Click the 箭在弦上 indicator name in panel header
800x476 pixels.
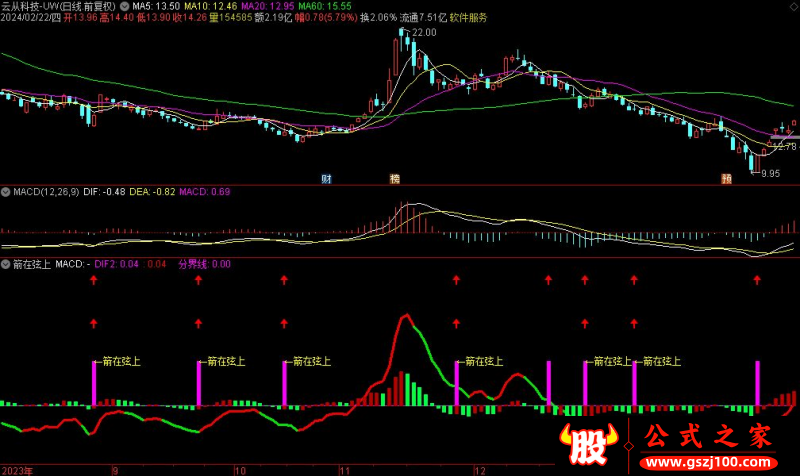coord(32,264)
